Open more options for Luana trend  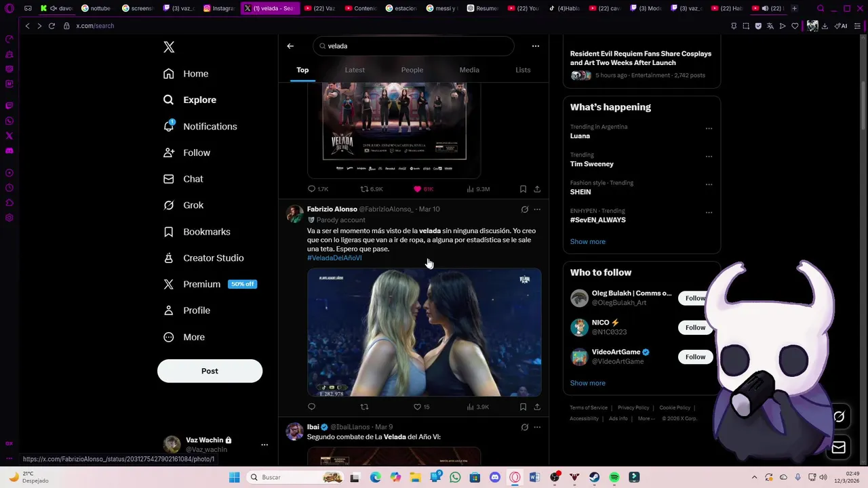(709, 128)
